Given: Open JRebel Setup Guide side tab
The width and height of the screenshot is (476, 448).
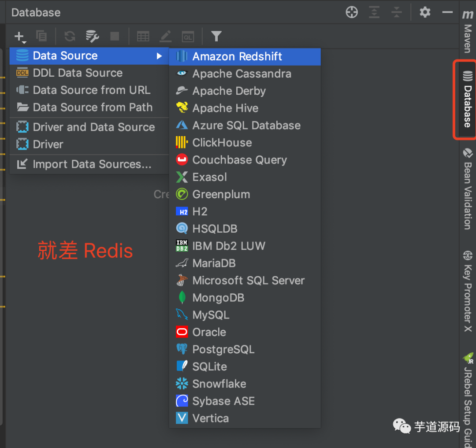Looking at the screenshot, I should click(468, 400).
